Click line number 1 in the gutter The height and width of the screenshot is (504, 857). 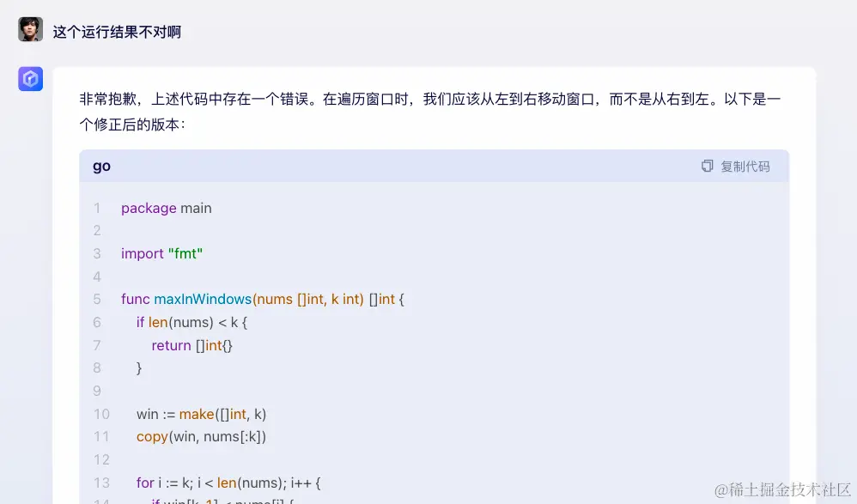pyautogui.click(x=97, y=208)
